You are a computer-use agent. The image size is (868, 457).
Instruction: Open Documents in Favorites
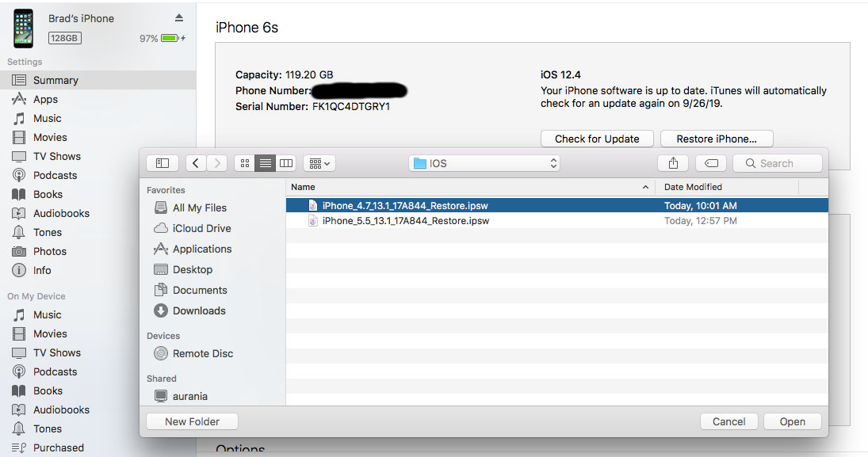[200, 291]
